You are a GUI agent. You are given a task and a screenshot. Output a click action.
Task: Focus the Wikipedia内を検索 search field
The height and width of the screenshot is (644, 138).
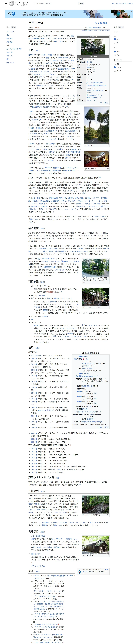click(x=56, y=4)
